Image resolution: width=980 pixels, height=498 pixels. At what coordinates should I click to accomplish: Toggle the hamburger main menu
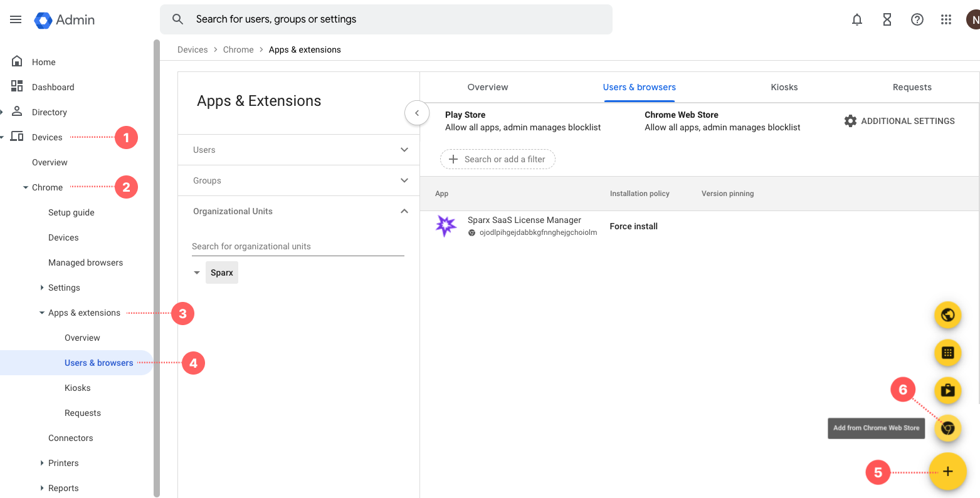[16, 19]
